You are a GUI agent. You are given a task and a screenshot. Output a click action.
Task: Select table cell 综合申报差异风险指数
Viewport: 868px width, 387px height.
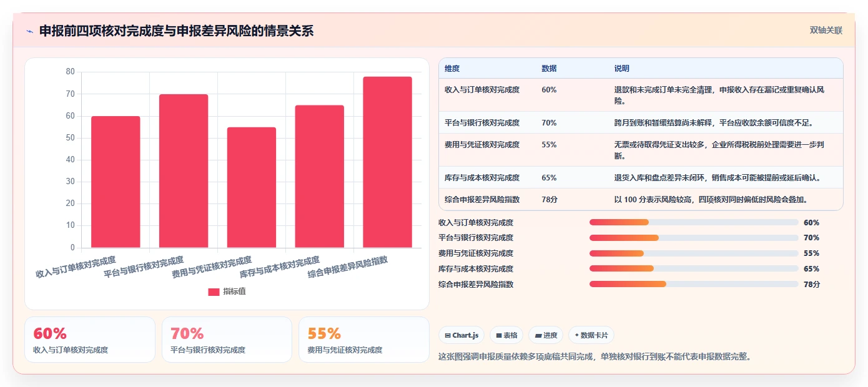[x=482, y=200]
